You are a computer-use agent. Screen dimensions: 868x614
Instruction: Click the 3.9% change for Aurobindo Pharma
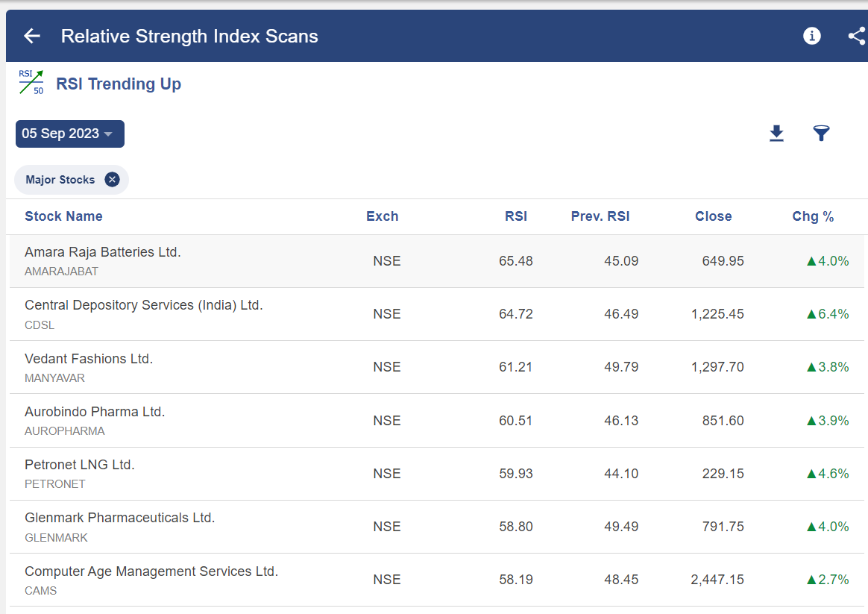828,421
